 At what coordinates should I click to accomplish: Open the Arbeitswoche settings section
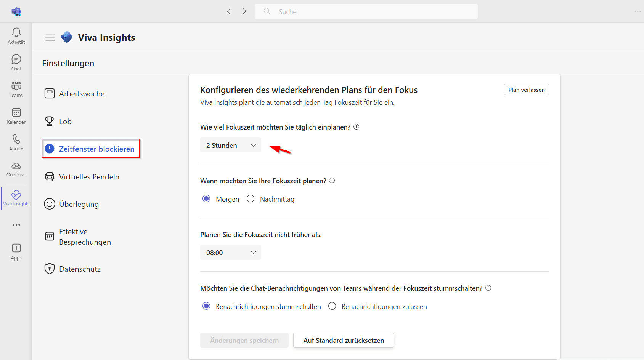point(82,94)
